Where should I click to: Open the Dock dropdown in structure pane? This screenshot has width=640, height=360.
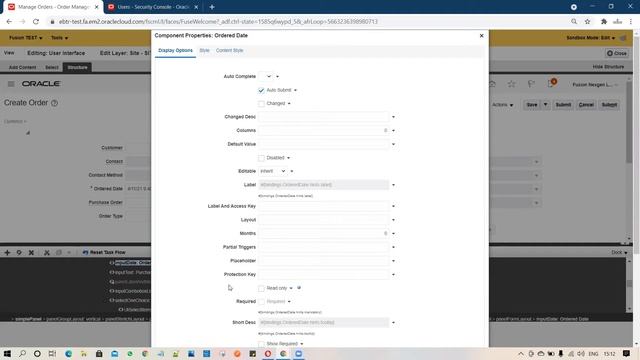pos(619,253)
